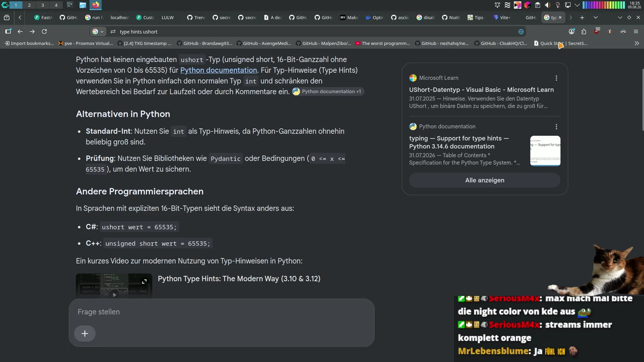Open the Python documentation link in text

click(x=218, y=70)
